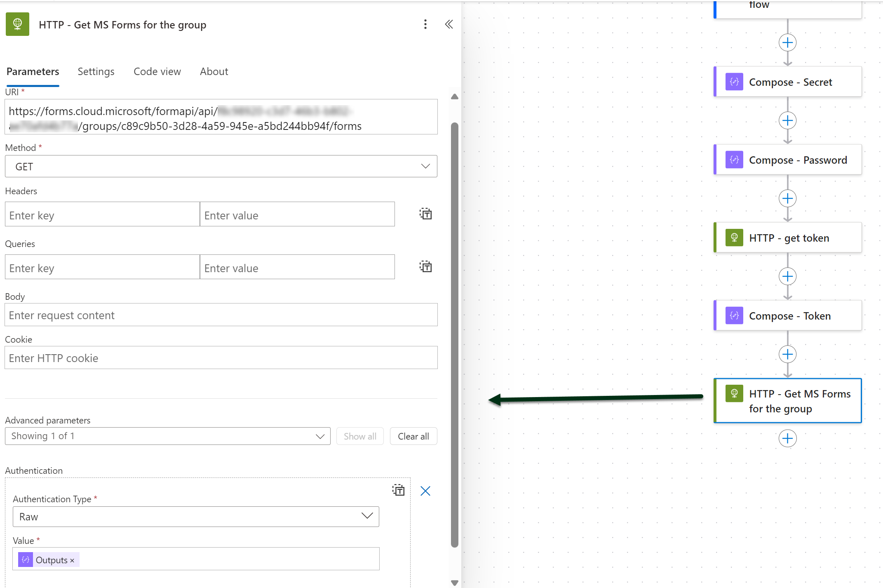Open the Method GET dropdown
This screenshot has height=588, width=883.
[x=221, y=167]
